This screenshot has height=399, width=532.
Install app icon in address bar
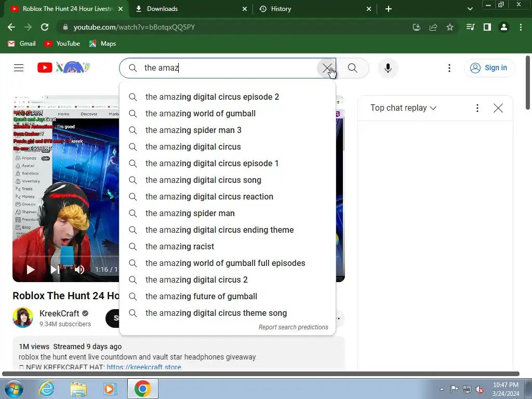(x=416, y=27)
